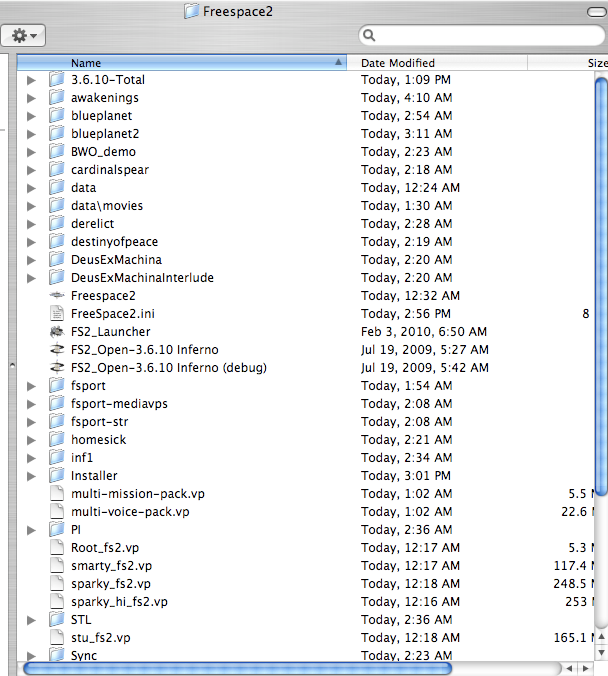Screen dimensions: 608x676
Task: Click the sidebar divider handle
Action: click(x=12, y=366)
